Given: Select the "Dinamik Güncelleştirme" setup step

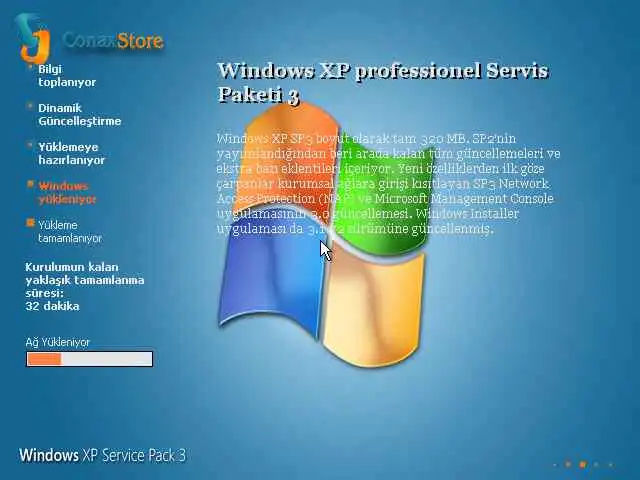Looking at the screenshot, I should tap(80, 115).
